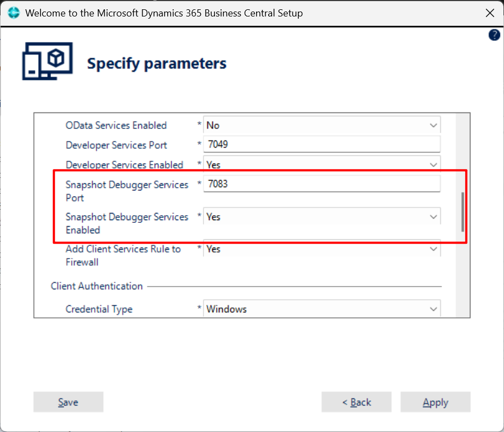
Task: Click the setup computer graphic icon
Action: coord(47,61)
